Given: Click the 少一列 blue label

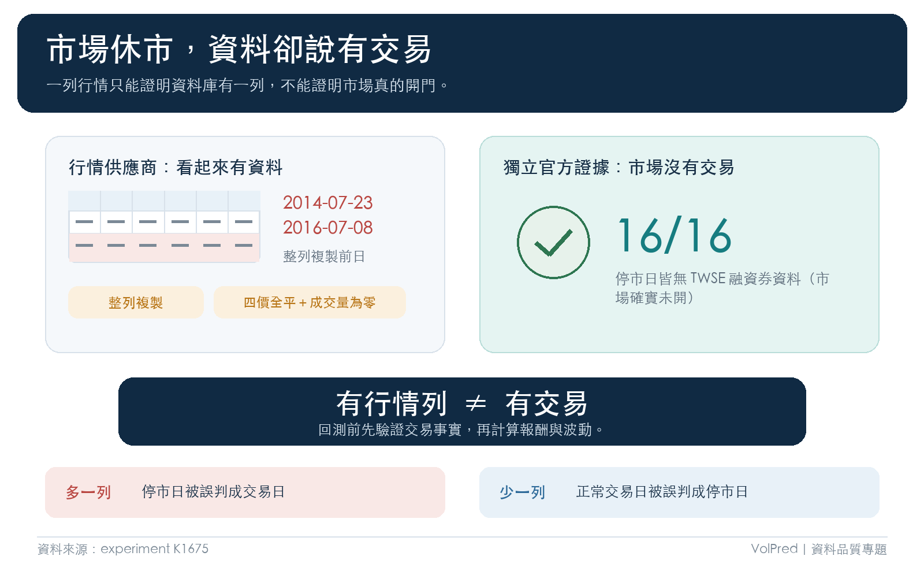Looking at the screenshot, I should coord(522,492).
